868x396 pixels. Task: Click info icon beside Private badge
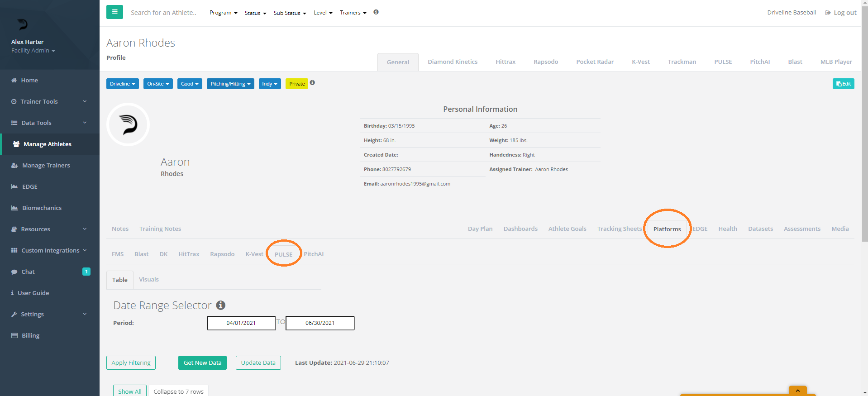pos(312,83)
